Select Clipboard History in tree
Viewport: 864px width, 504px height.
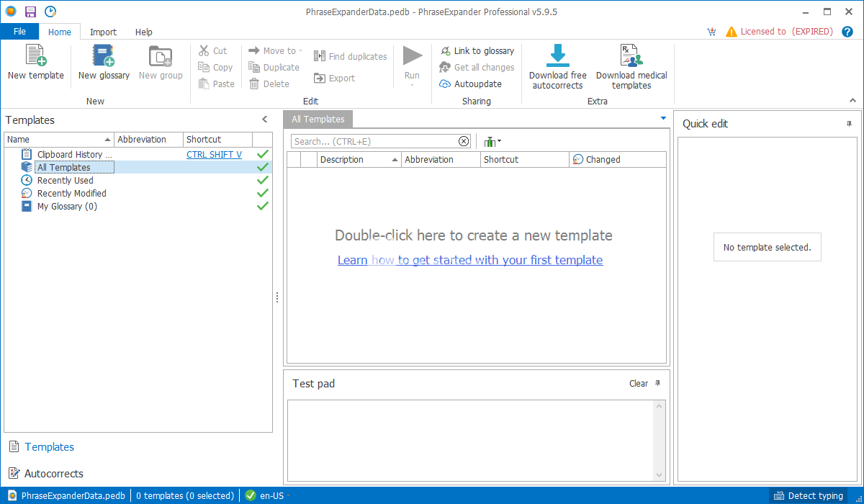point(75,154)
